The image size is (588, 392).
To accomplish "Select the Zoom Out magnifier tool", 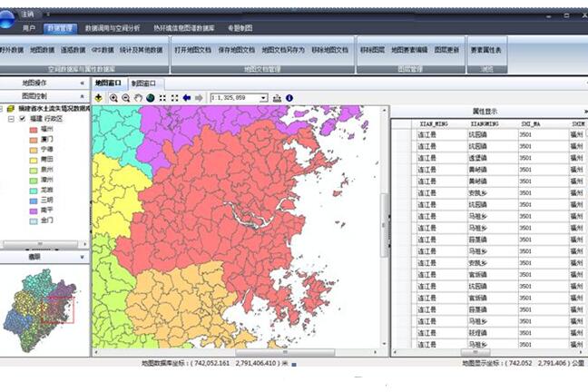I will tap(125, 97).
